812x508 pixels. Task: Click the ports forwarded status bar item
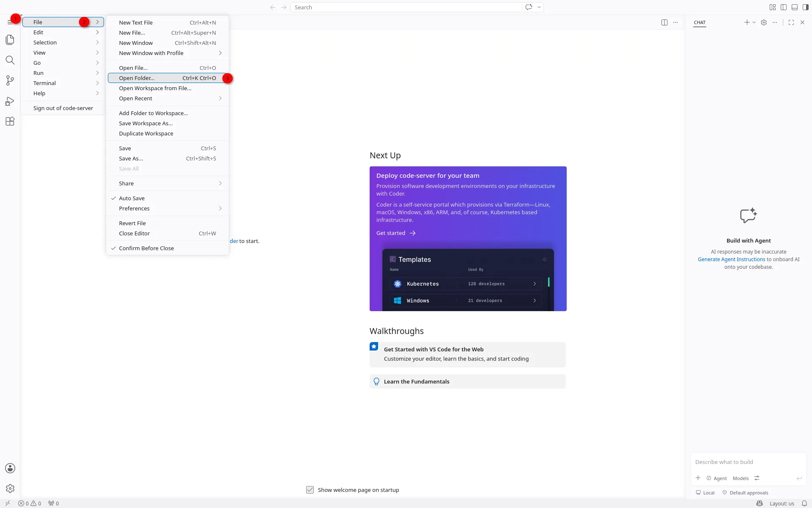tap(54, 503)
